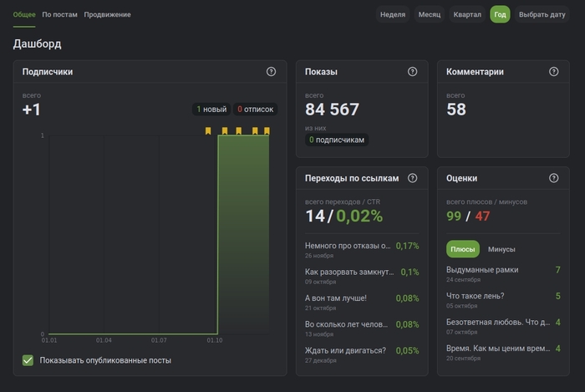This screenshot has width=585, height=392.
Task: Open Выбрать дату date picker
Action: pos(542,14)
